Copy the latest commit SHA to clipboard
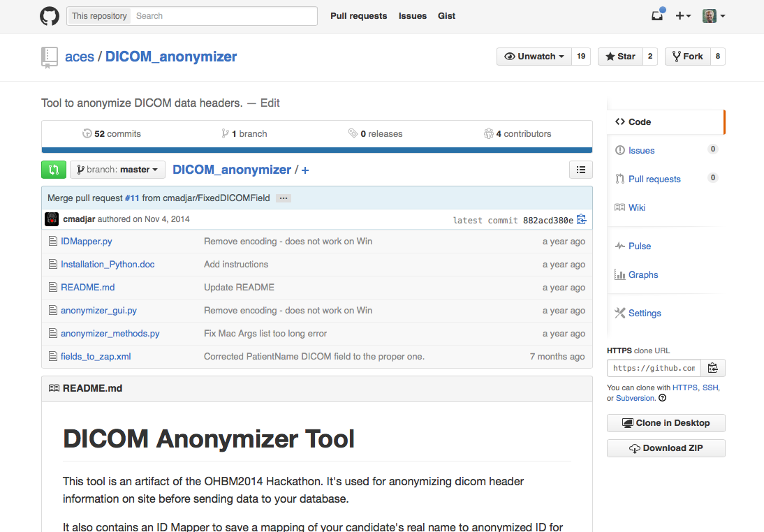The image size is (764, 532). click(582, 220)
